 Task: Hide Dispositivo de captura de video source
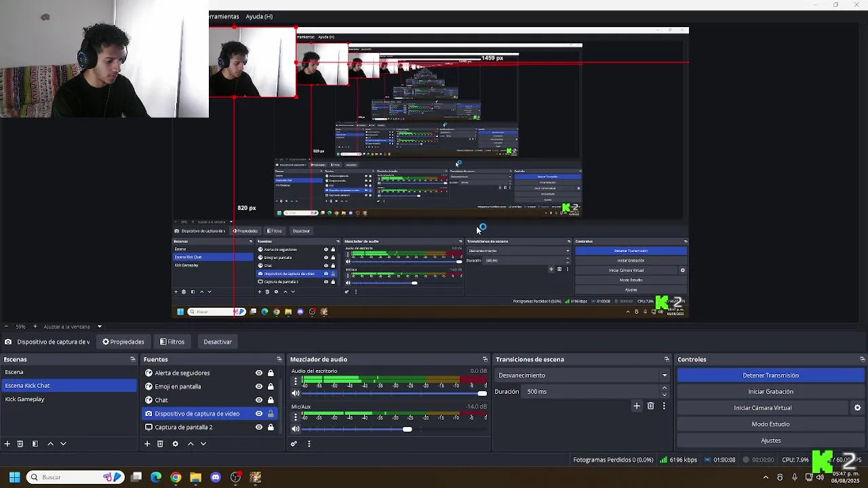click(x=258, y=413)
